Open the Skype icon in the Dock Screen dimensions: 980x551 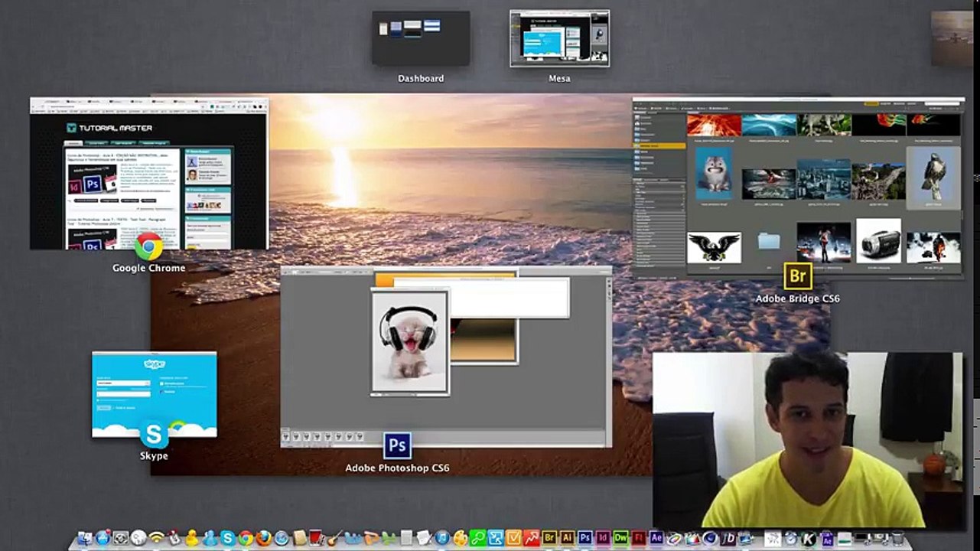click(227, 538)
